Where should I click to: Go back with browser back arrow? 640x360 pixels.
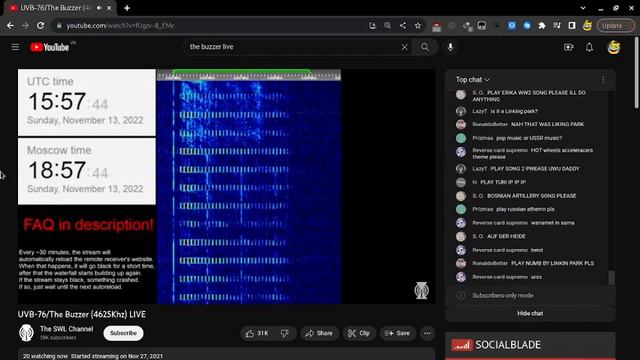pyautogui.click(x=10, y=25)
